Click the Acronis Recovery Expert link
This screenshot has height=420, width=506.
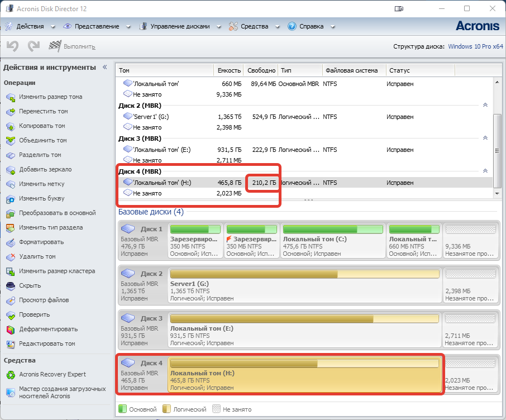[x=52, y=374]
